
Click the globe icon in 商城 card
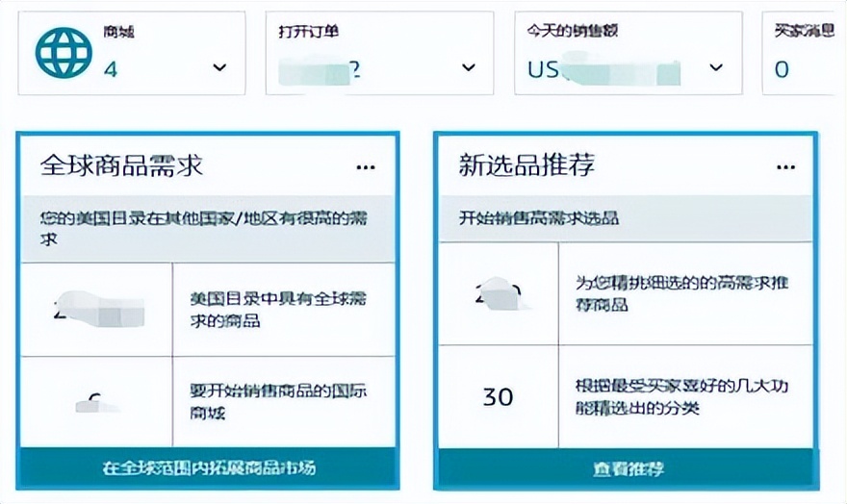[64, 52]
